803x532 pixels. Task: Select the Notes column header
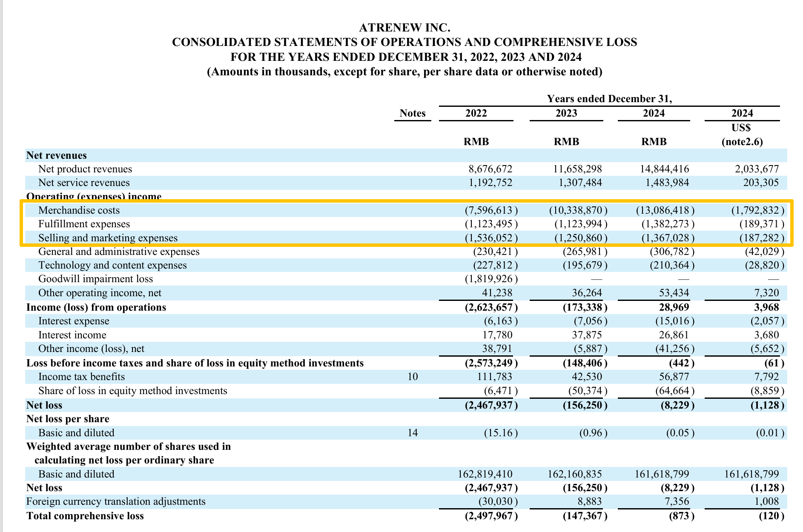point(413,113)
